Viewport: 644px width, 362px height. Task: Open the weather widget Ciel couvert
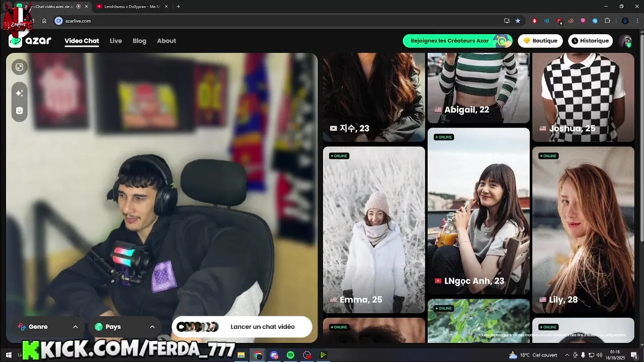click(532, 355)
